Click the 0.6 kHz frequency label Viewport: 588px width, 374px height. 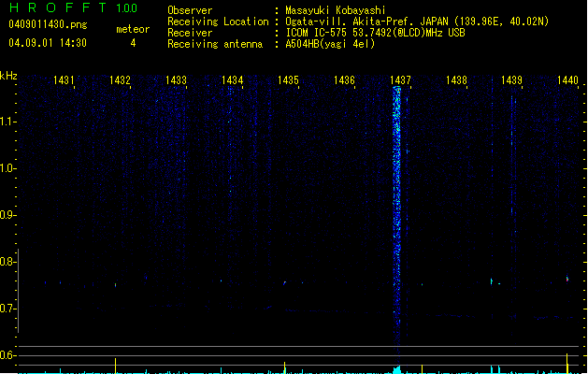point(7,355)
